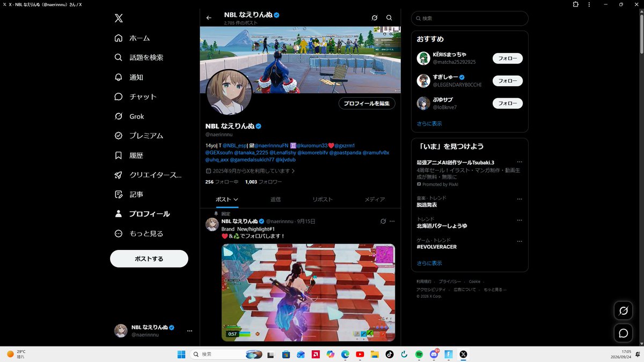This screenshot has width=644, height=362.
Task: Open bookmarks history (履歴)
Action: [x=129, y=156]
